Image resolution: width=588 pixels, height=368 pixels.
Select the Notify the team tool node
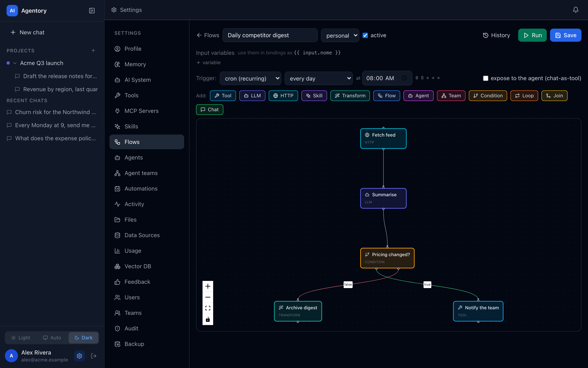click(x=478, y=311)
